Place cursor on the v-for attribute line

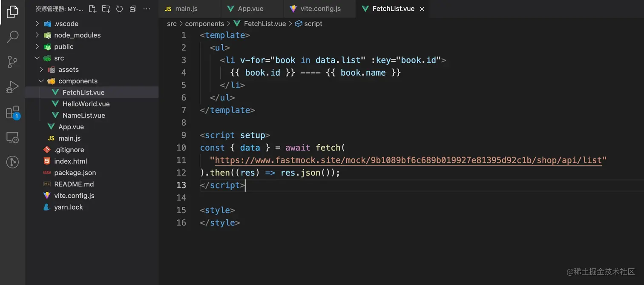coord(333,60)
